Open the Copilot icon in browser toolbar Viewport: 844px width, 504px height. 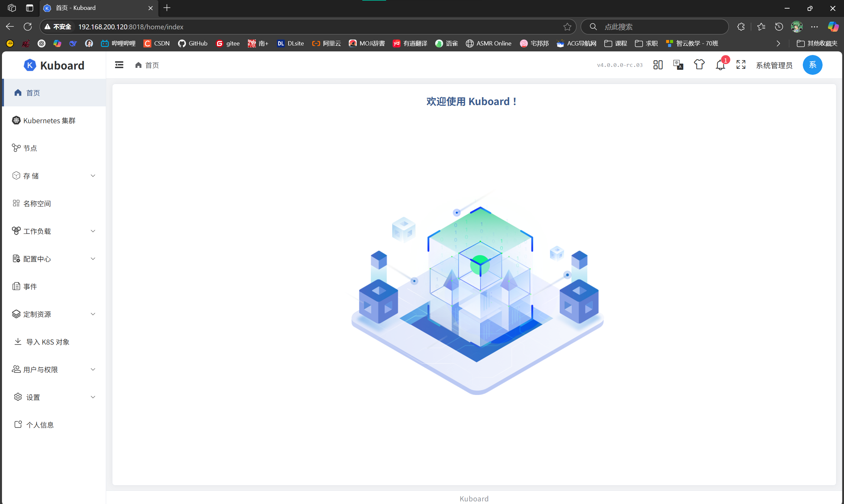(833, 26)
